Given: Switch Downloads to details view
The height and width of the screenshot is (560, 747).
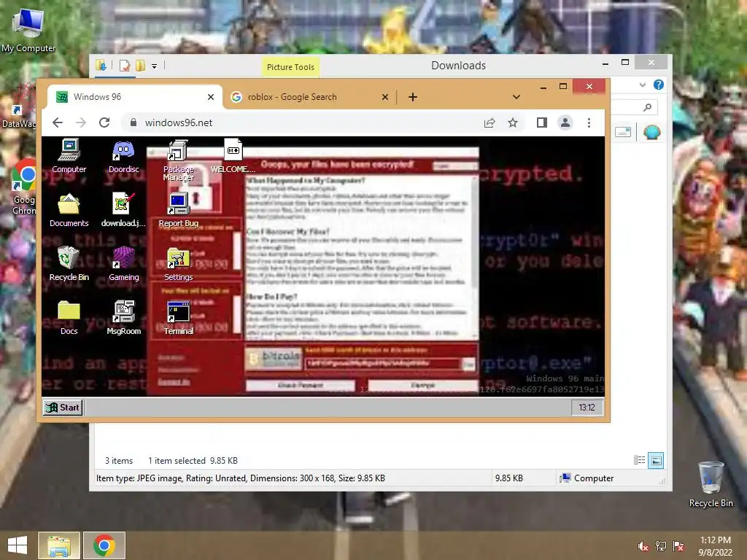Looking at the screenshot, I should [x=639, y=460].
